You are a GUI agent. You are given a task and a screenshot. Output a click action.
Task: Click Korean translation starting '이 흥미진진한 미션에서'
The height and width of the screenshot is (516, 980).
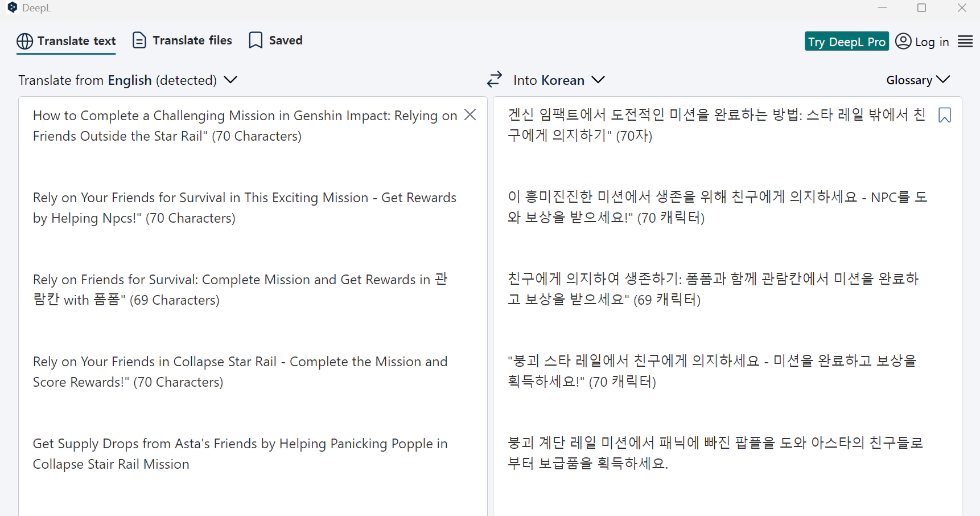click(x=718, y=207)
